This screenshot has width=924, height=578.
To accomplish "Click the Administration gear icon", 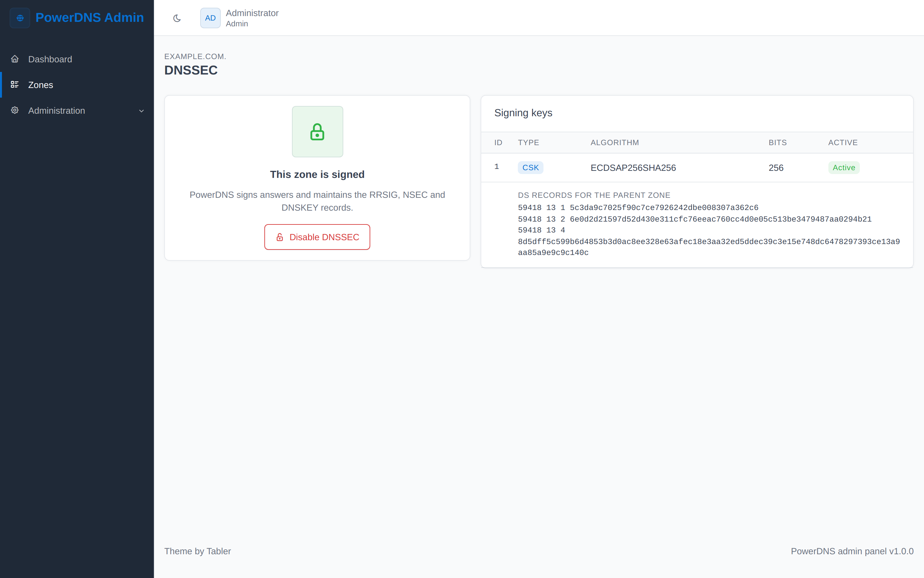I will (15, 110).
